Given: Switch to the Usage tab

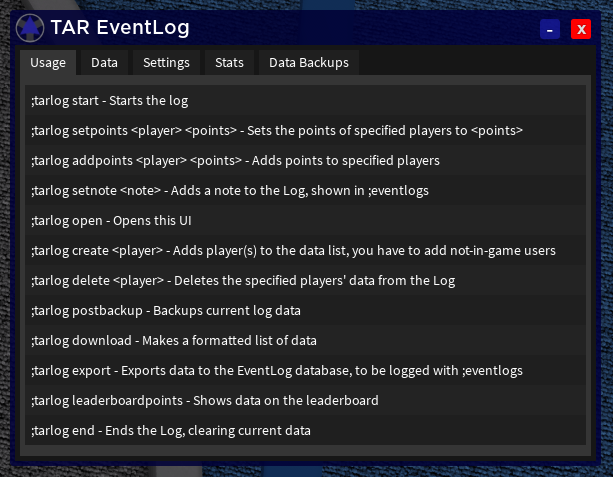Looking at the screenshot, I should click(x=48, y=63).
